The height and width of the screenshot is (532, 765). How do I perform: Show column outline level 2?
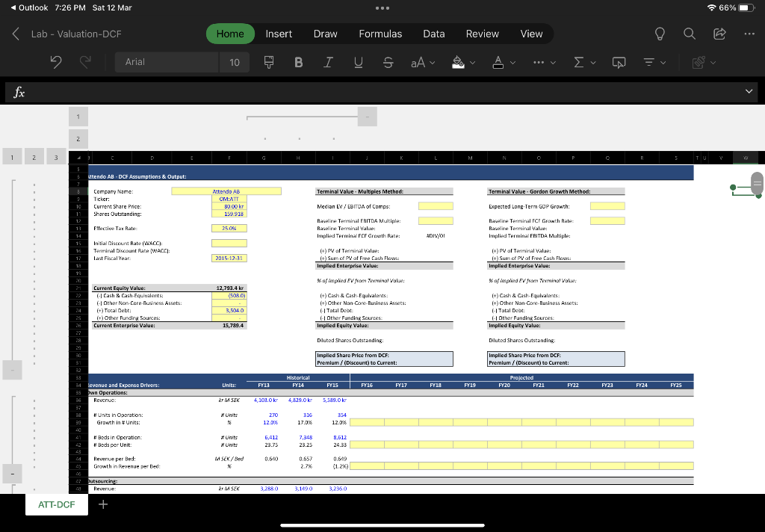click(x=78, y=139)
